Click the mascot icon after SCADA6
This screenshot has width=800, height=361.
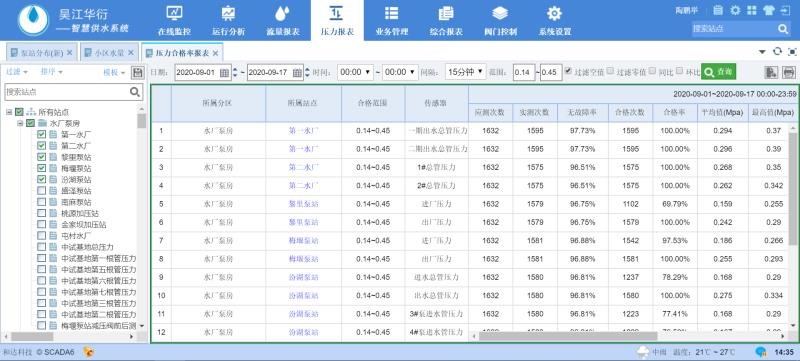pos(88,352)
